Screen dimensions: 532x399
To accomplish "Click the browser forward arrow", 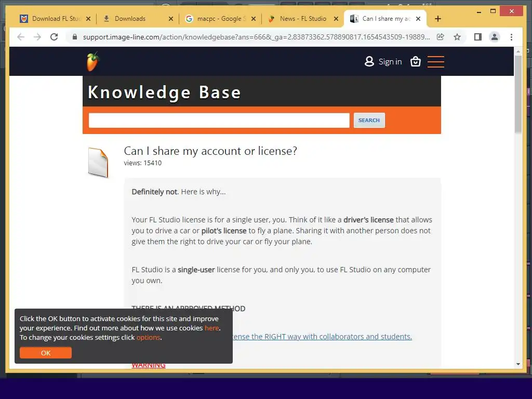I will click(x=37, y=37).
